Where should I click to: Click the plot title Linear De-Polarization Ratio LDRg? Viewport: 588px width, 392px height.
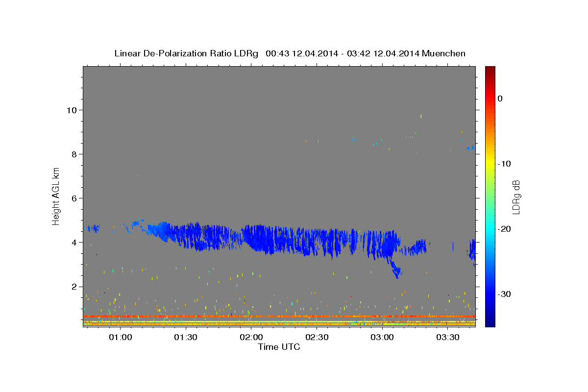(186, 53)
